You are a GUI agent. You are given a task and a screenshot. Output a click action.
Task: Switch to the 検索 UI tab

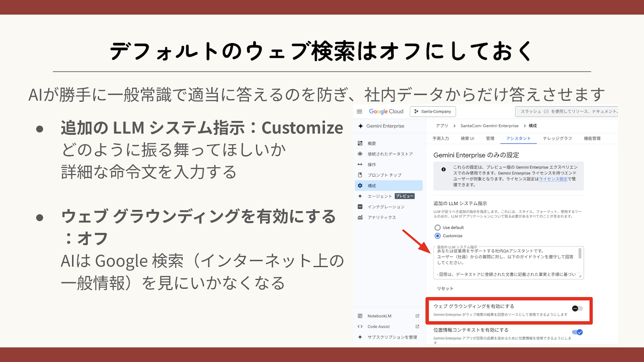point(467,138)
